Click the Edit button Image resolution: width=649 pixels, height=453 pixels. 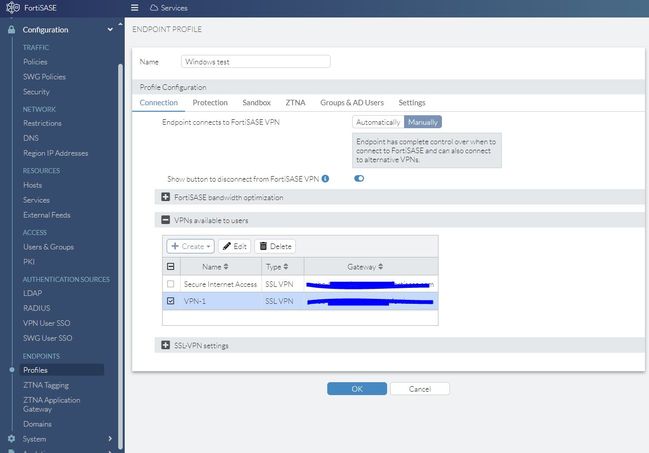coord(234,246)
